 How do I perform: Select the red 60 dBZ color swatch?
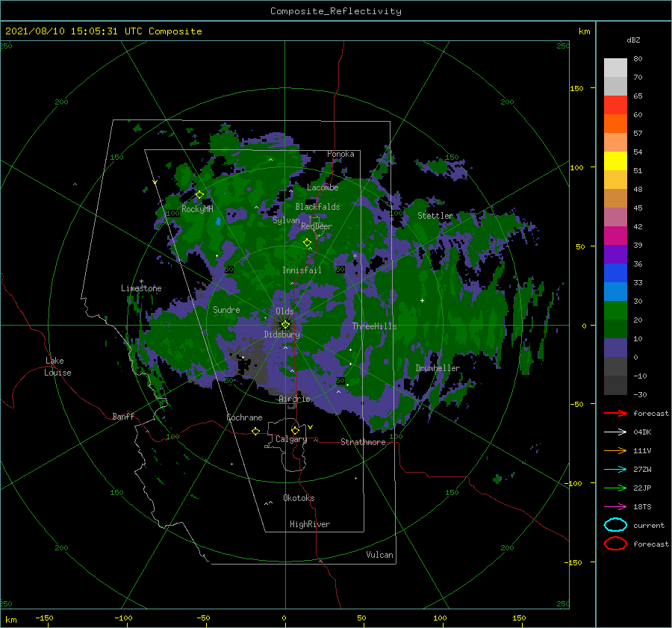click(615, 105)
